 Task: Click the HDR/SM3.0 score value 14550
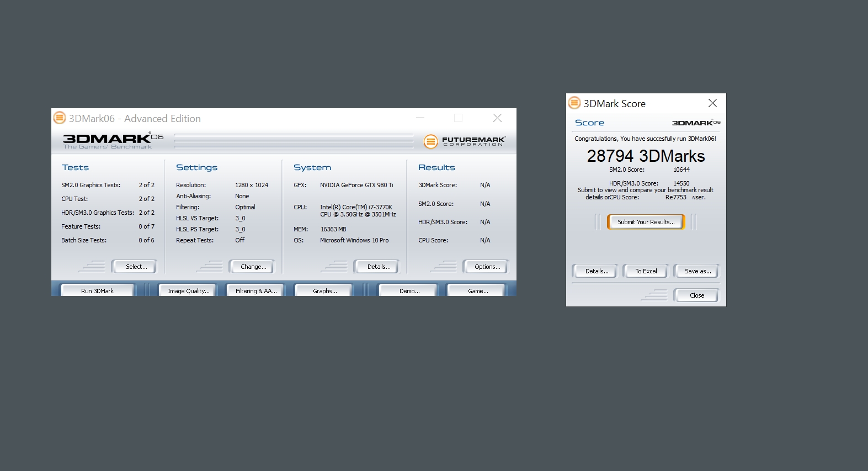[681, 183]
